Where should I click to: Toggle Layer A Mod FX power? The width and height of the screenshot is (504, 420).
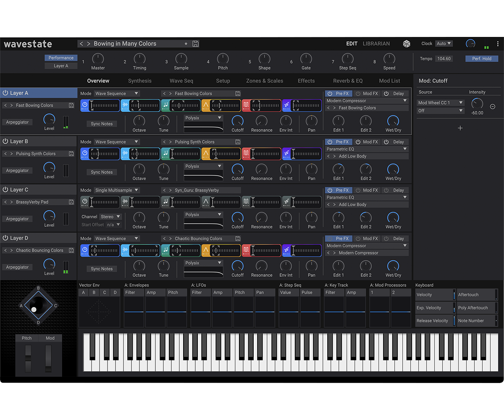click(357, 94)
